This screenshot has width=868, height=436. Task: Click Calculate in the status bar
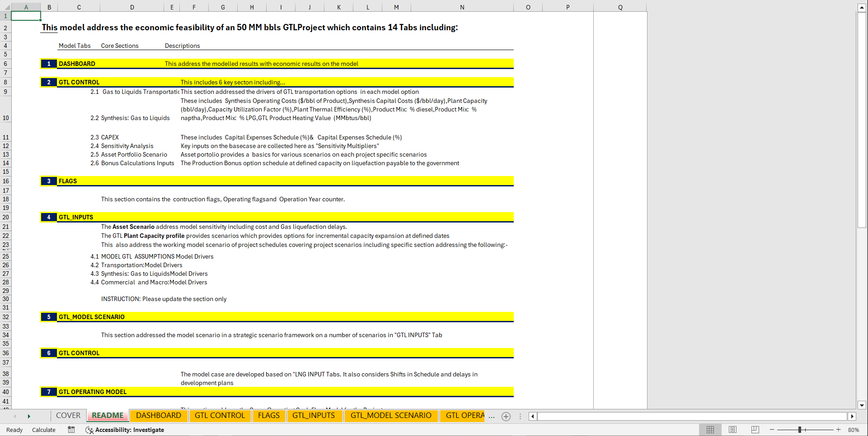(43, 430)
